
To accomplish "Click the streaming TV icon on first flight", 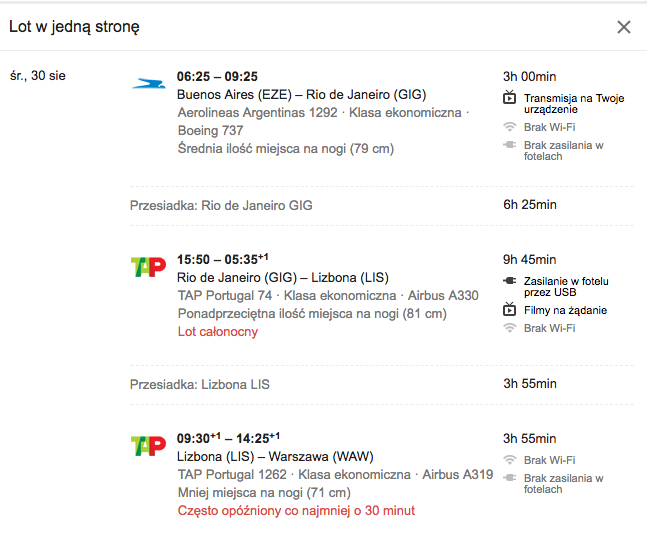I will click(x=510, y=98).
